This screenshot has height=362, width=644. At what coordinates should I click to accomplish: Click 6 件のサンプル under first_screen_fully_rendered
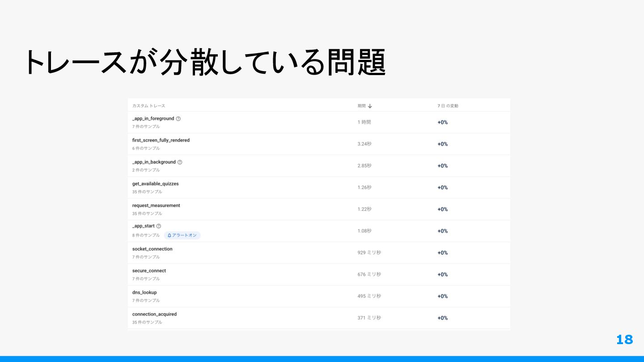pyautogui.click(x=146, y=148)
